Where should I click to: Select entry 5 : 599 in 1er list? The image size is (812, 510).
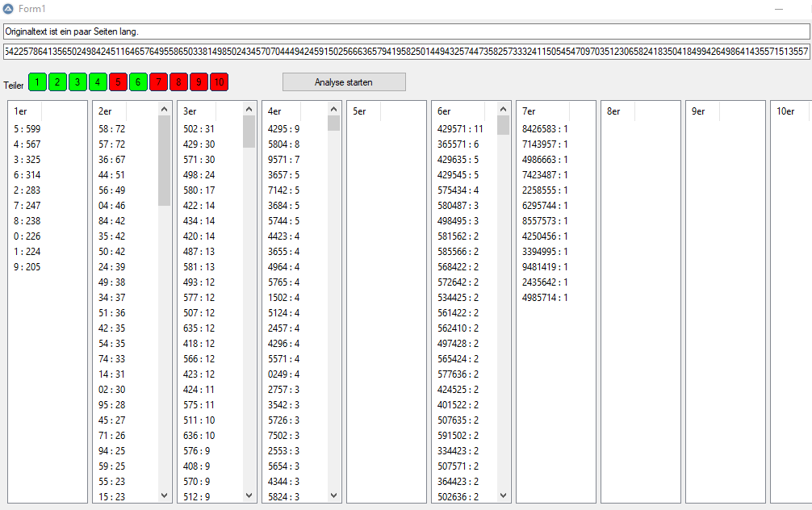tap(27, 129)
